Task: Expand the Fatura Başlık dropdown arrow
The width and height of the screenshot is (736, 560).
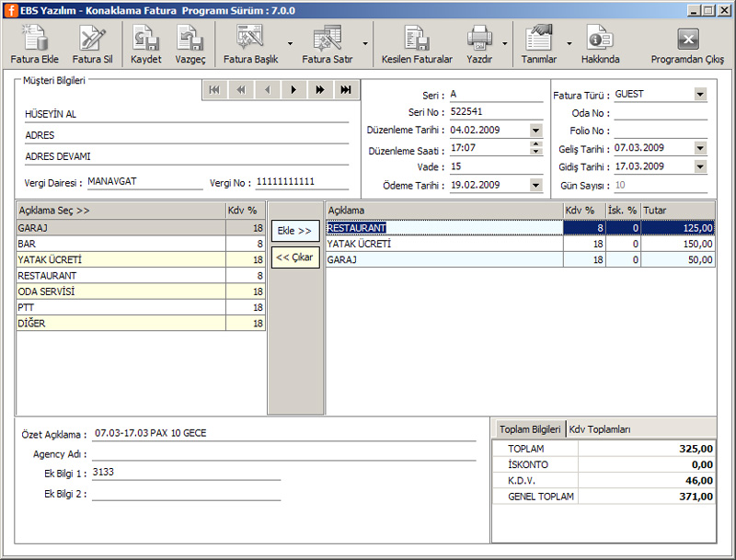Action: pyautogui.click(x=290, y=43)
